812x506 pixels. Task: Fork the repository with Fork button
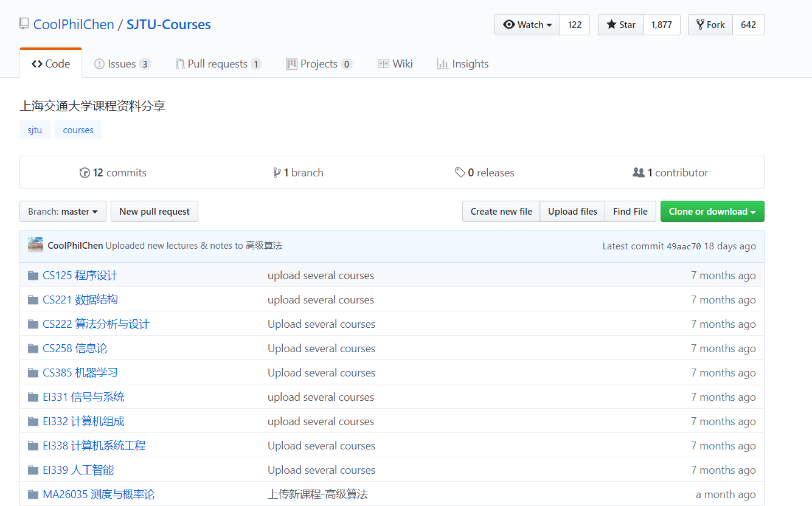(x=710, y=25)
